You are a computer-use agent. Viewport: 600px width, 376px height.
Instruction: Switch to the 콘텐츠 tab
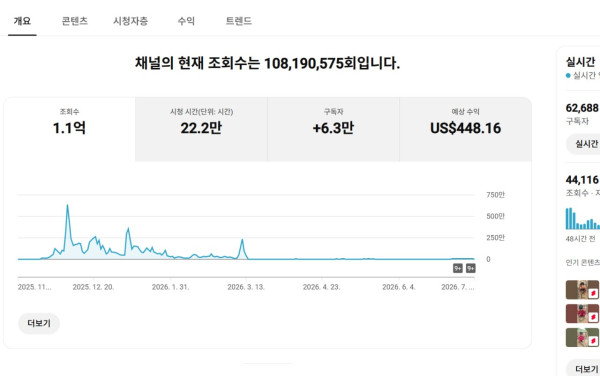(75, 21)
